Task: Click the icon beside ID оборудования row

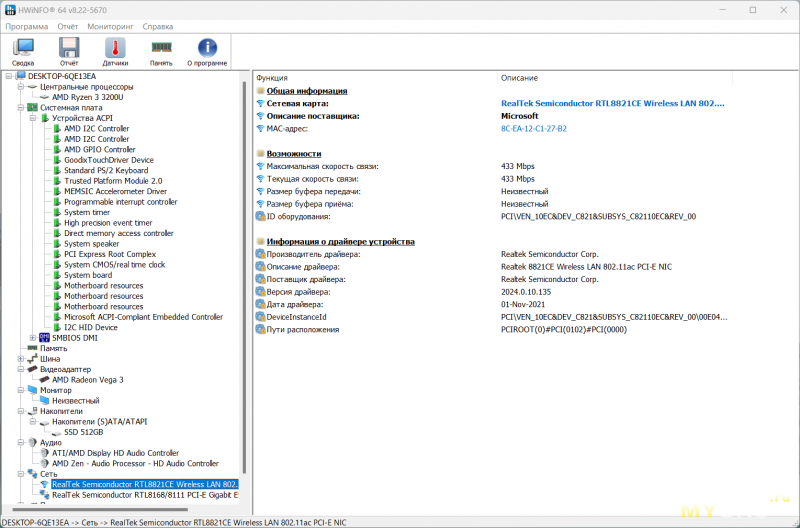Action: coord(260,216)
